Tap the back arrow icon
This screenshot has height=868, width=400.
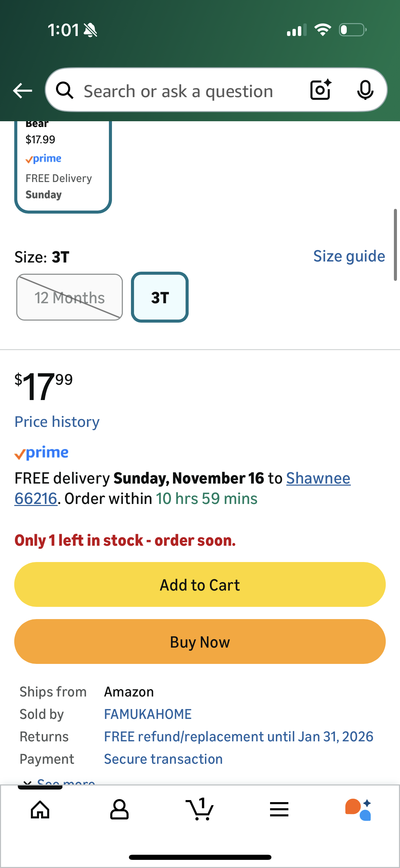coord(22,91)
